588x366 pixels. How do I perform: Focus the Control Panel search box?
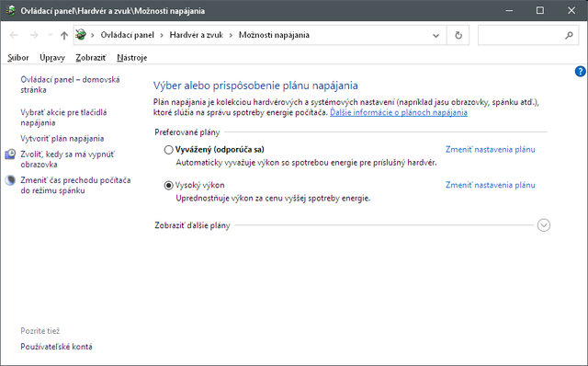[528, 35]
